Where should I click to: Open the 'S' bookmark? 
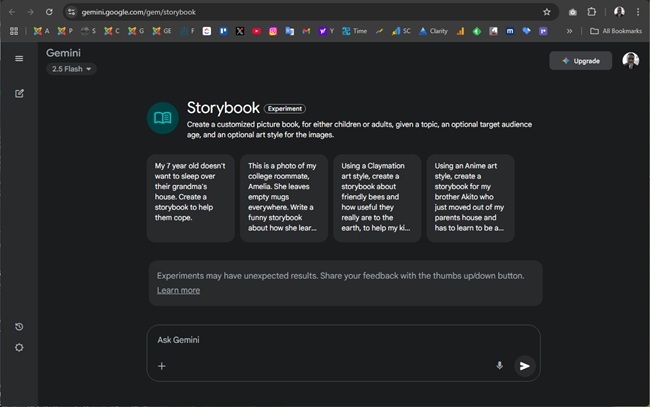[88, 31]
